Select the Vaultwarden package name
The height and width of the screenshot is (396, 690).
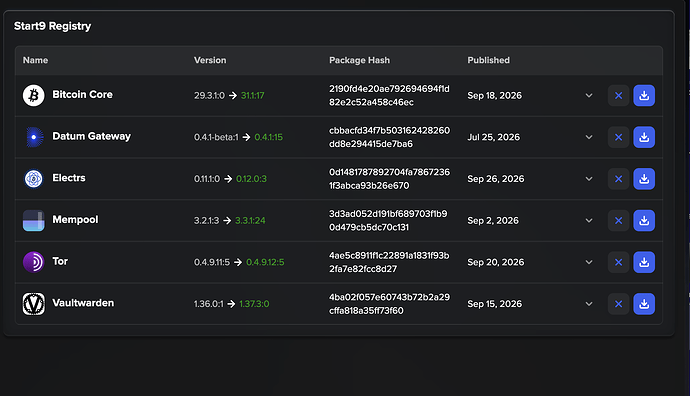pos(83,303)
